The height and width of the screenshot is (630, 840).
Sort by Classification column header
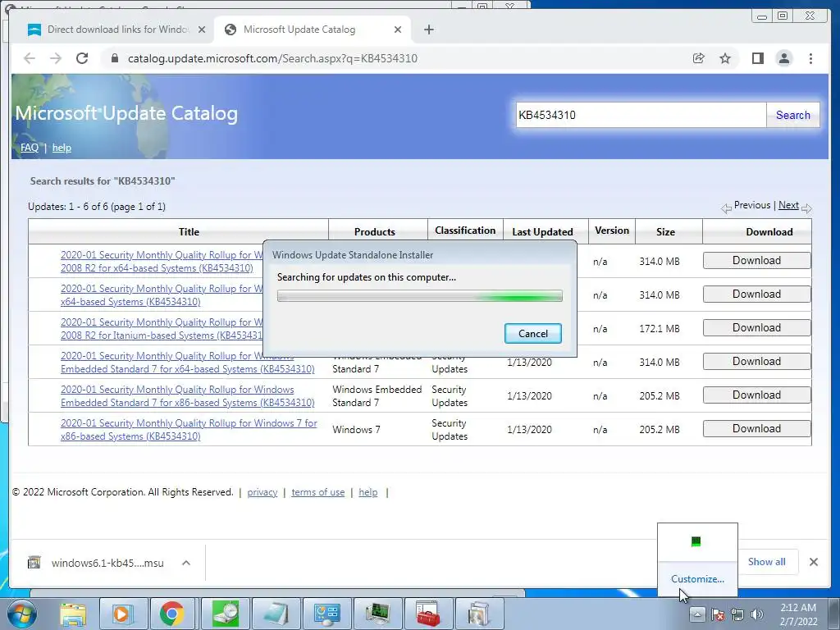[x=465, y=231]
